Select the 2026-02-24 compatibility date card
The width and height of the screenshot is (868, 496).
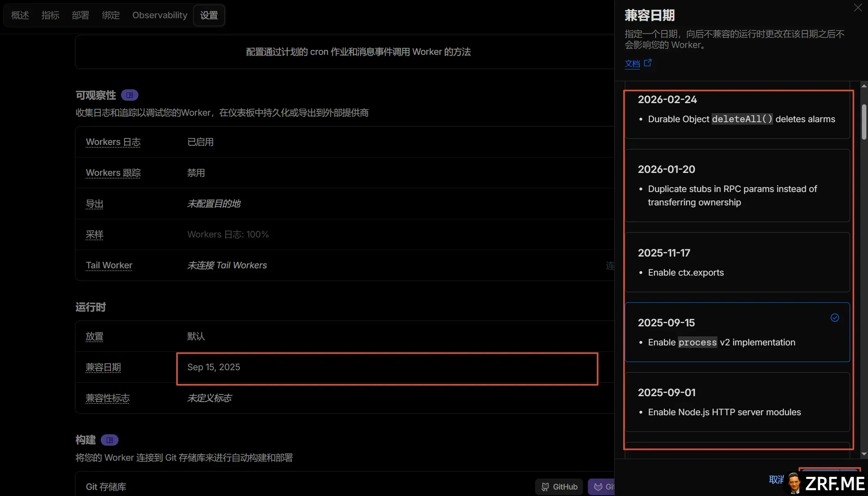point(737,110)
